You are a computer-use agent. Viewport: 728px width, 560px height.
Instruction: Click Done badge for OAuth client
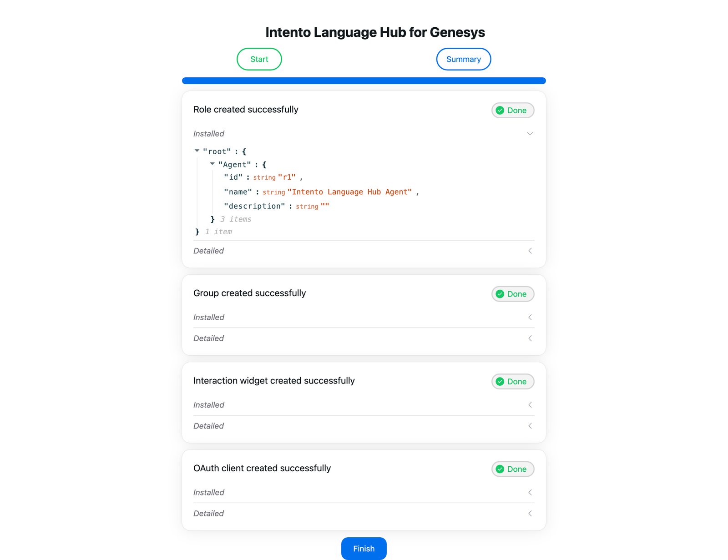[513, 469]
